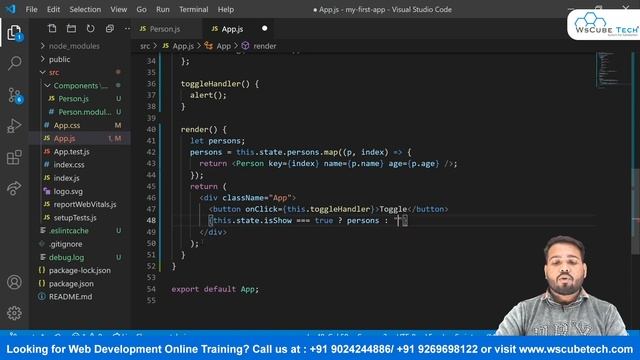
Task: Open index.css in the file tree
Action: point(69,165)
